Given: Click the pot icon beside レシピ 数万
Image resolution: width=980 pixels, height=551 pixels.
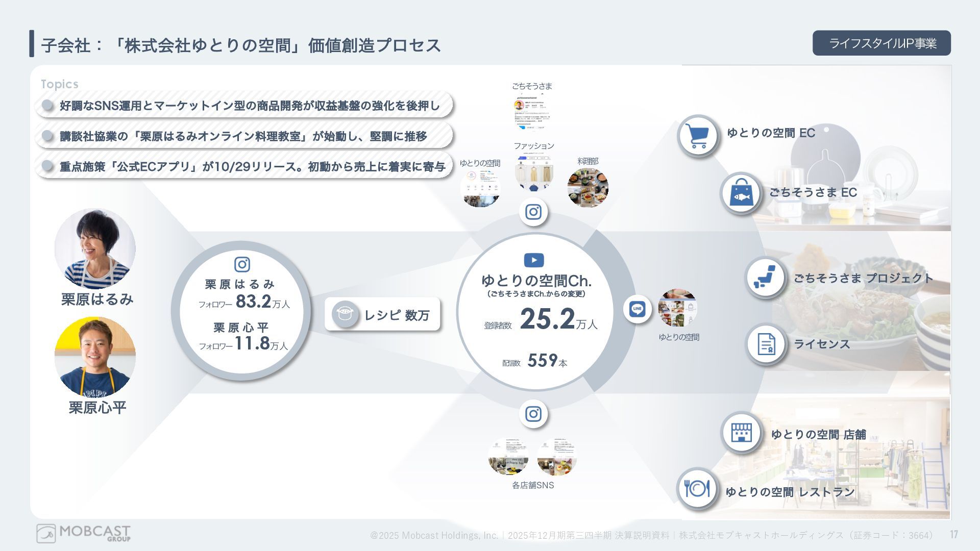Looking at the screenshot, I should click(x=345, y=314).
